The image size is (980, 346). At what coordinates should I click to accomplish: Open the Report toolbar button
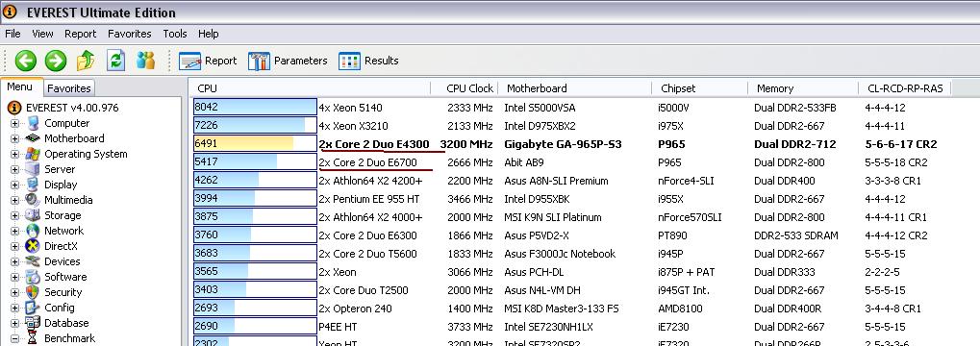click(x=208, y=61)
